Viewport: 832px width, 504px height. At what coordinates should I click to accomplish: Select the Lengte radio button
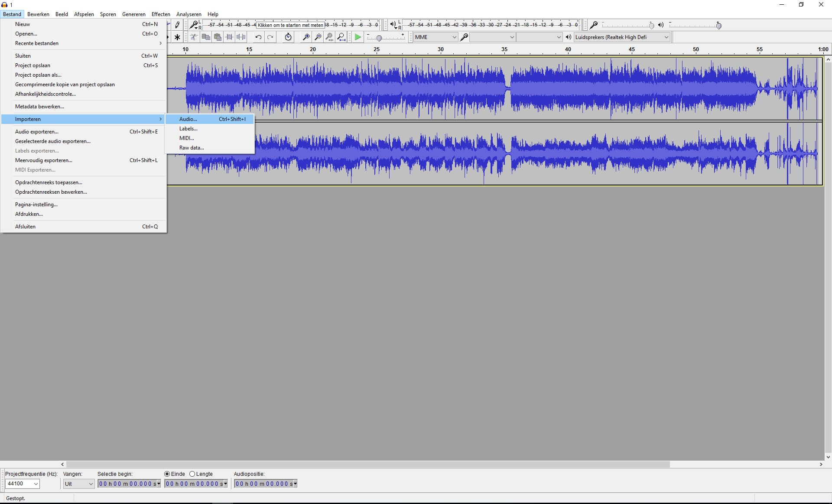click(192, 474)
